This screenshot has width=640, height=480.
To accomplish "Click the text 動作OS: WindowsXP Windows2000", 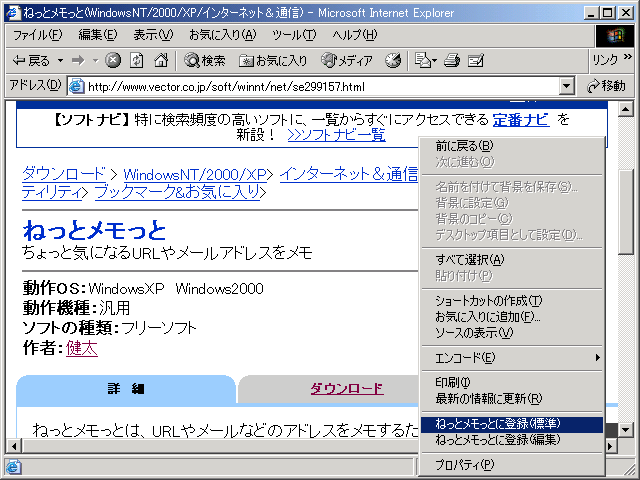I will click(x=143, y=289).
